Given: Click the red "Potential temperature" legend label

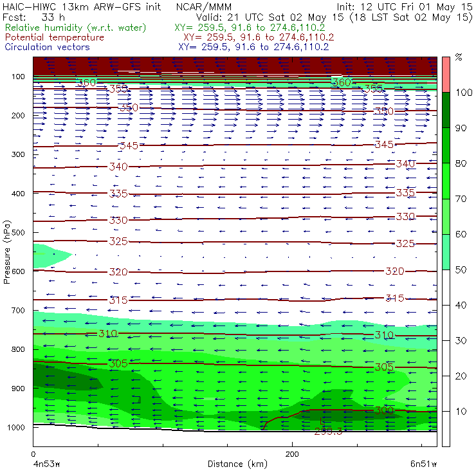Looking at the screenshot, I should pyautogui.click(x=54, y=37).
